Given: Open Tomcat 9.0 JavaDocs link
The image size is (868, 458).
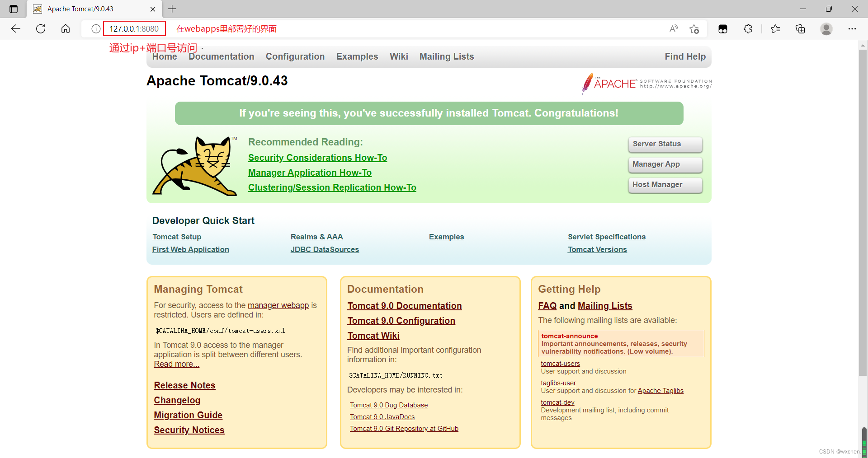Looking at the screenshot, I should (382, 417).
